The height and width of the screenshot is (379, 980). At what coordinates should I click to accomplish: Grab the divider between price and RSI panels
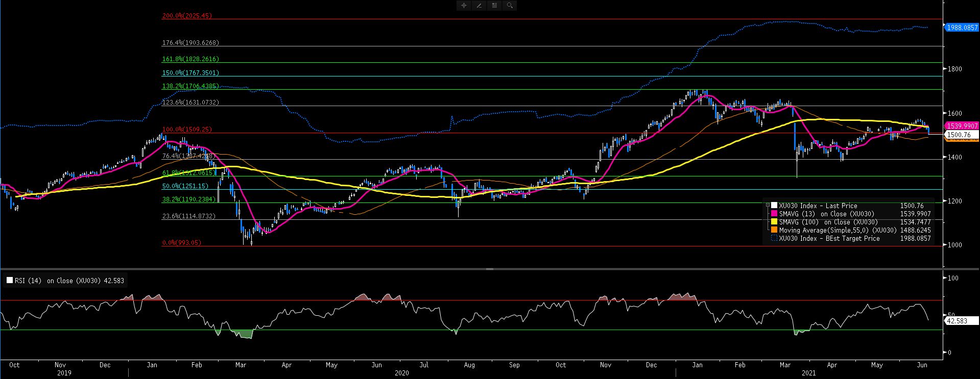489,269
